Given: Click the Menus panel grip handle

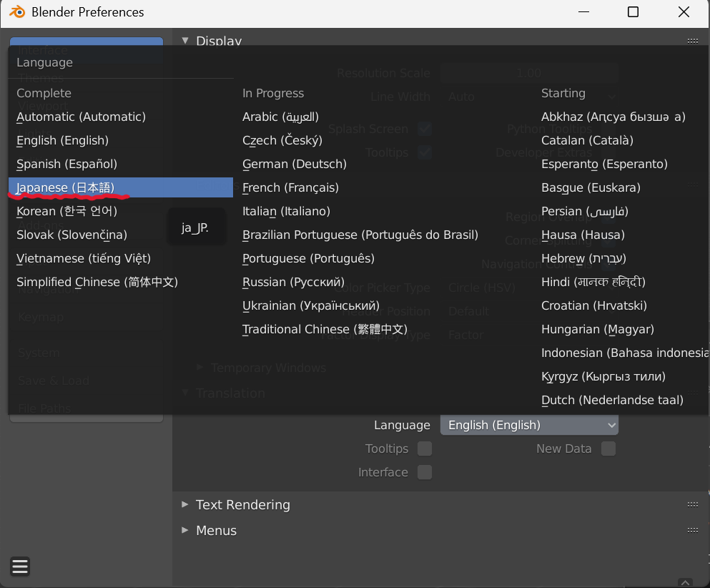Looking at the screenshot, I should click(691, 530).
